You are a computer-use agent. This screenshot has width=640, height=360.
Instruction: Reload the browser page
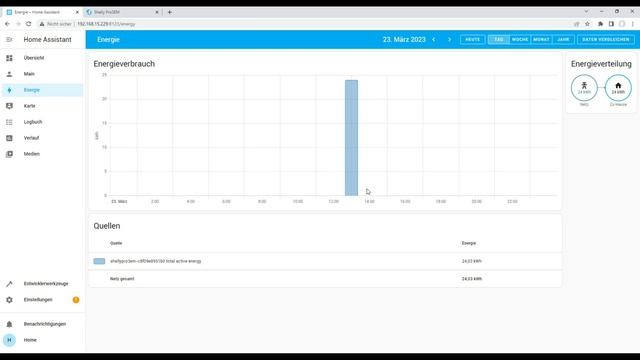[29, 24]
